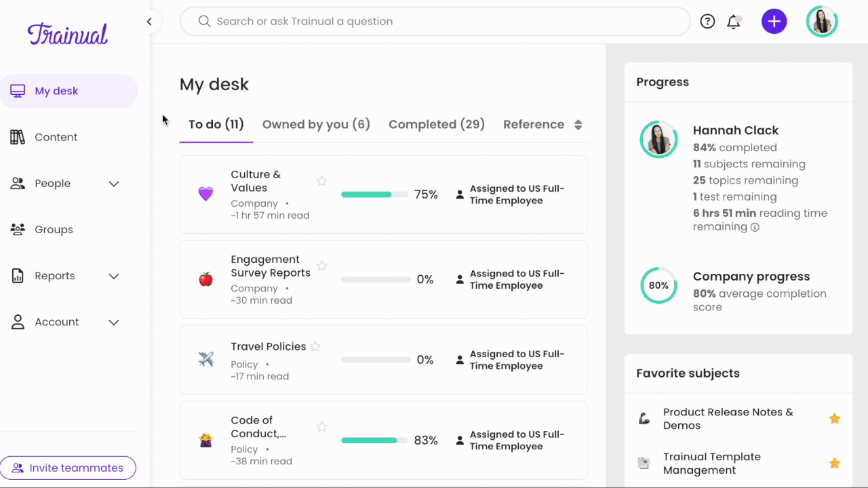Image resolution: width=868 pixels, height=488 pixels.
Task: Click the Trainual logo
Action: pos(68,33)
